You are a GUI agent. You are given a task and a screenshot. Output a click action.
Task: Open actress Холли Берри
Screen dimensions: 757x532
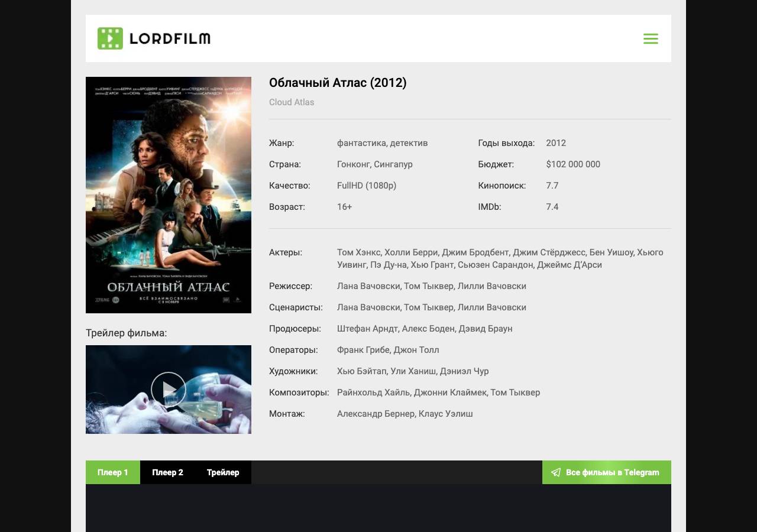pyautogui.click(x=412, y=252)
